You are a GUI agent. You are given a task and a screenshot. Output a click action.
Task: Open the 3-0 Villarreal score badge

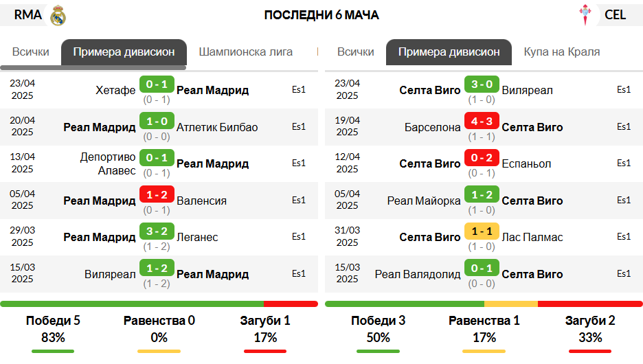click(482, 84)
